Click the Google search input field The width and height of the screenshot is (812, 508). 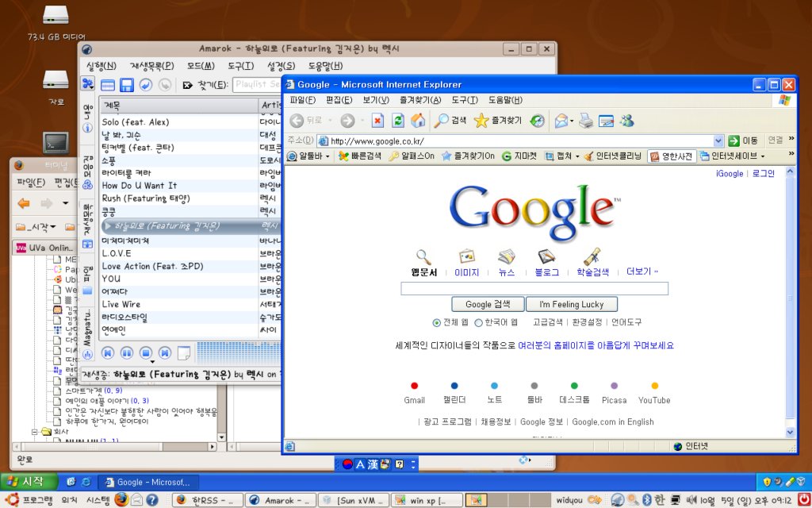click(x=534, y=289)
